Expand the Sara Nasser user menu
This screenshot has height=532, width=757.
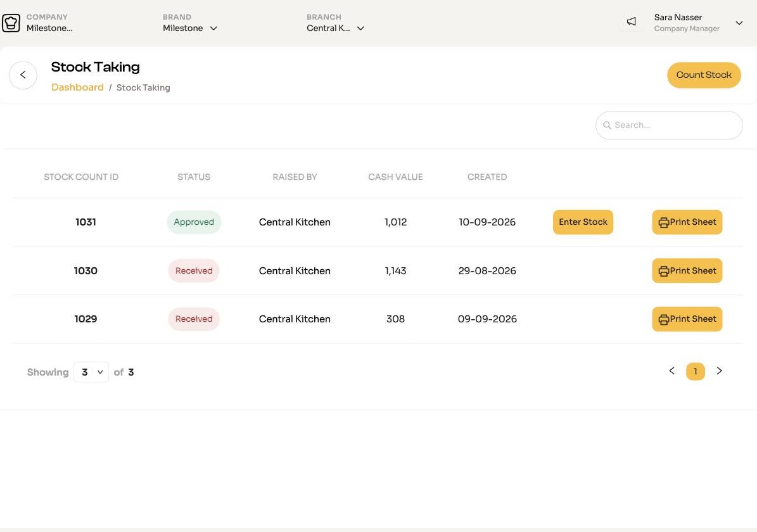click(739, 23)
